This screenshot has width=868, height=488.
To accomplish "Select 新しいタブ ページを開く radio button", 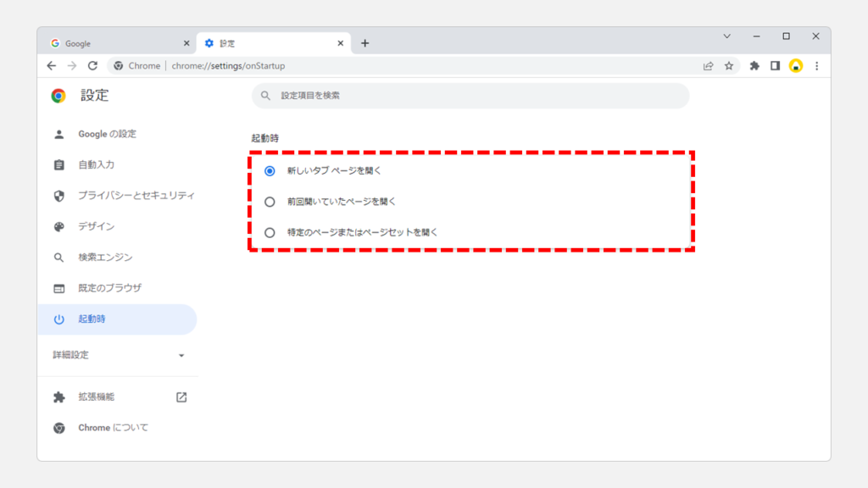I will tap(270, 170).
